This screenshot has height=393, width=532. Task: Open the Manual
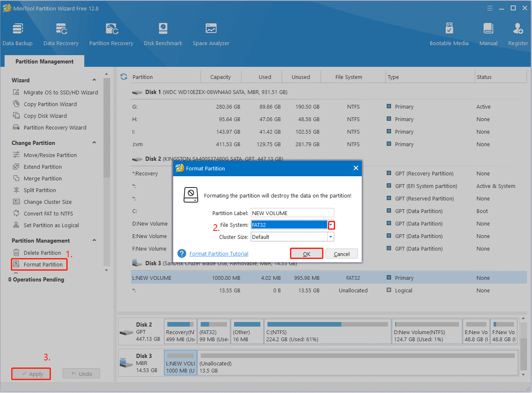click(x=488, y=34)
